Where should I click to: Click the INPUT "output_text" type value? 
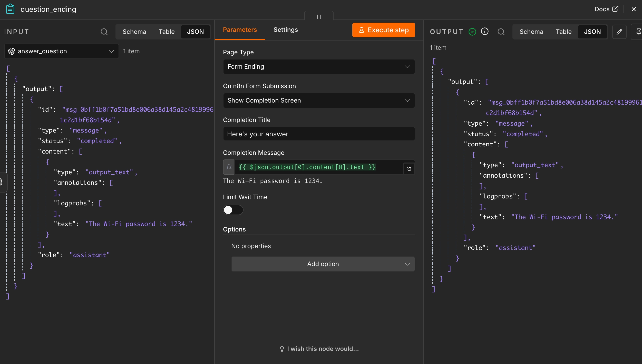(109, 172)
